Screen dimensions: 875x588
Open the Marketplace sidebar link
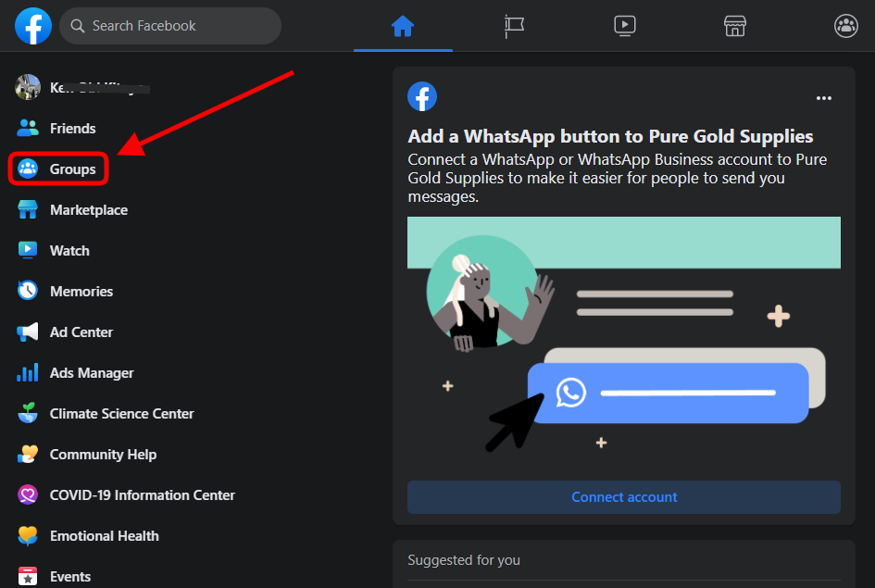[x=89, y=210]
